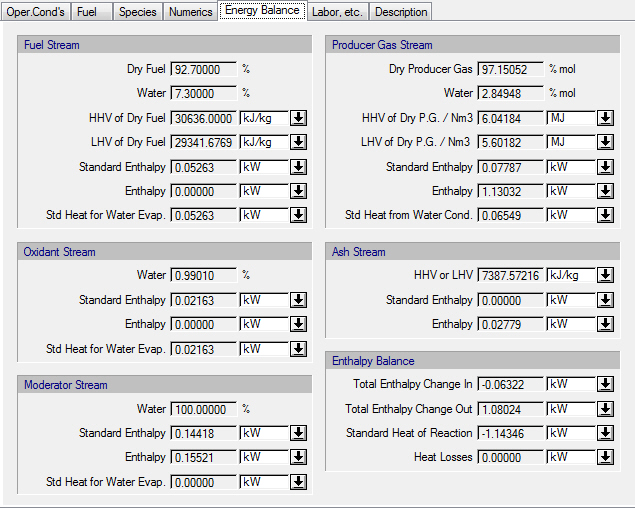Click unit arrow for Ash Stream HHV or LHV
The width and height of the screenshot is (635, 508).
[x=605, y=275]
